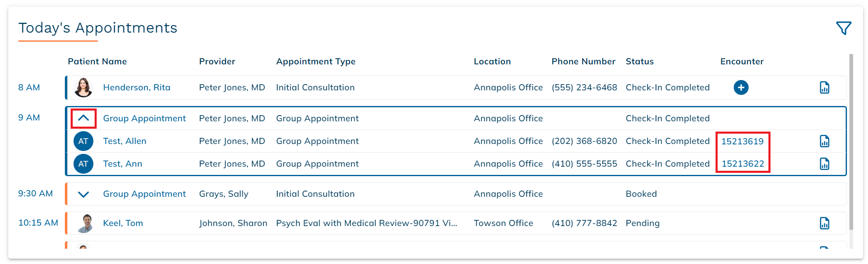Expand the 9:30 AM Group Appointment
This screenshot has width=868, height=264.
[x=83, y=194]
